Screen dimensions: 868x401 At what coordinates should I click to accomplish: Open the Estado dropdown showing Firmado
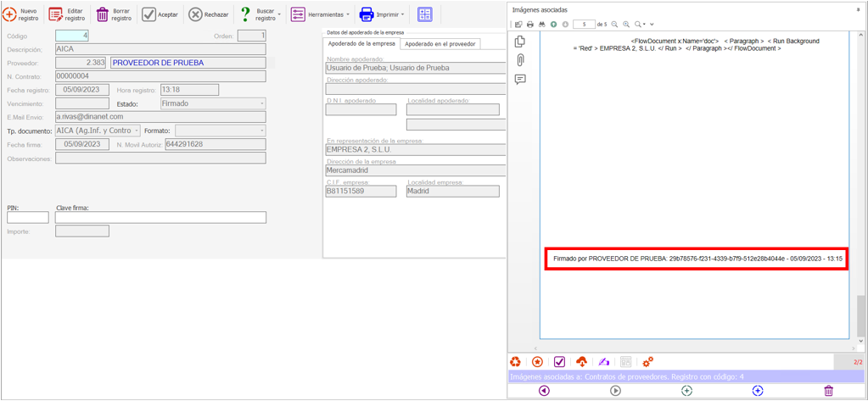pyautogui.click(x=213, y=103)
